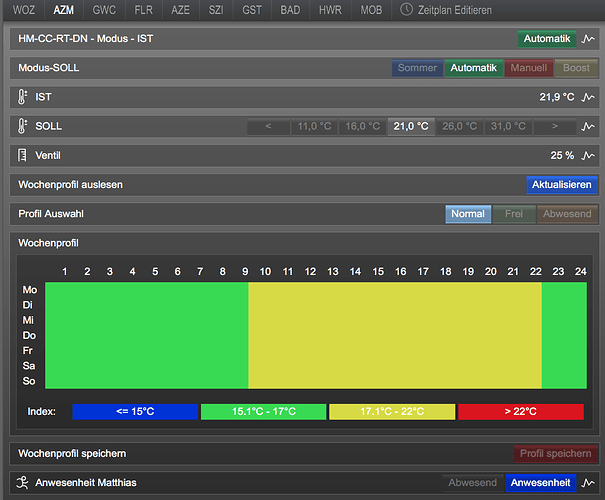
Task: Click the Wochenprofil heading
Action: tap(48, 243)
